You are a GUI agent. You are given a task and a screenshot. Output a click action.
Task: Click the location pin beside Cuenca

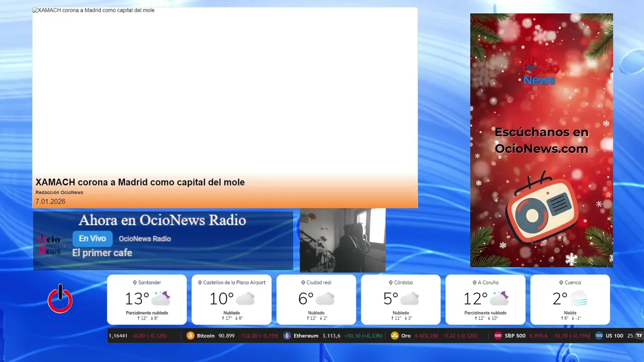[x=561, y=283]
